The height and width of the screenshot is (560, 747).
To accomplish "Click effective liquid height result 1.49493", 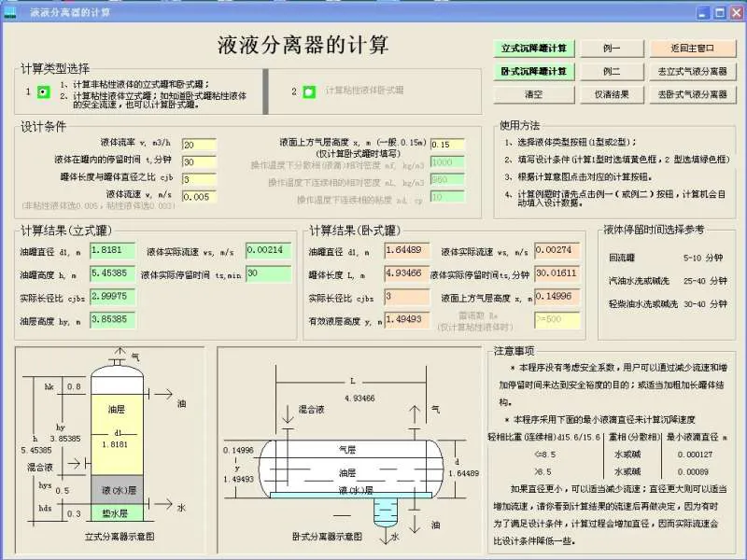I will point(407,319).
